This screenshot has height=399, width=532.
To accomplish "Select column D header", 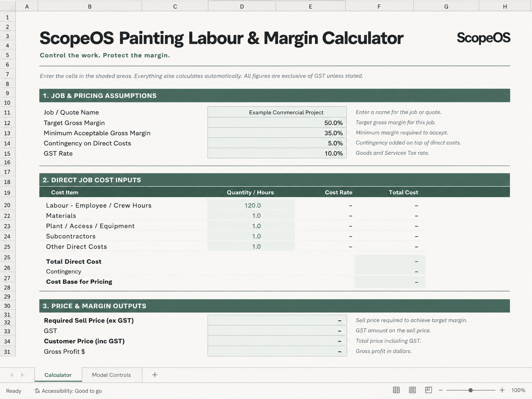I will pyautogui.click(x=242, y=6).
